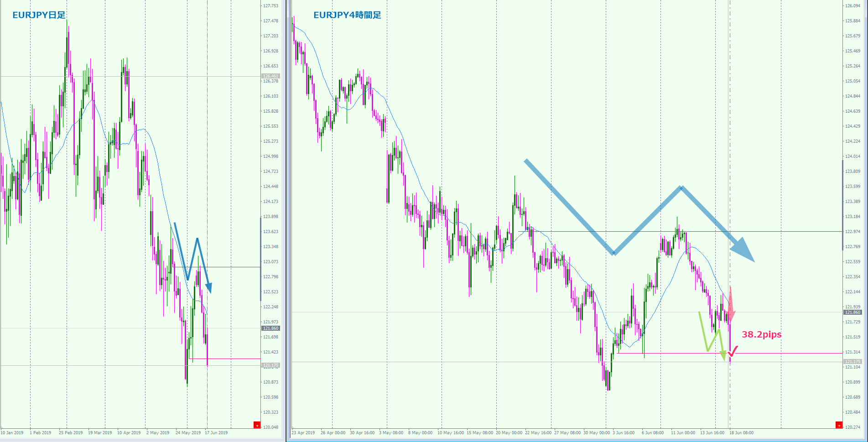Click the 18 Jun 08:00 time axis label

click(741, 433)
